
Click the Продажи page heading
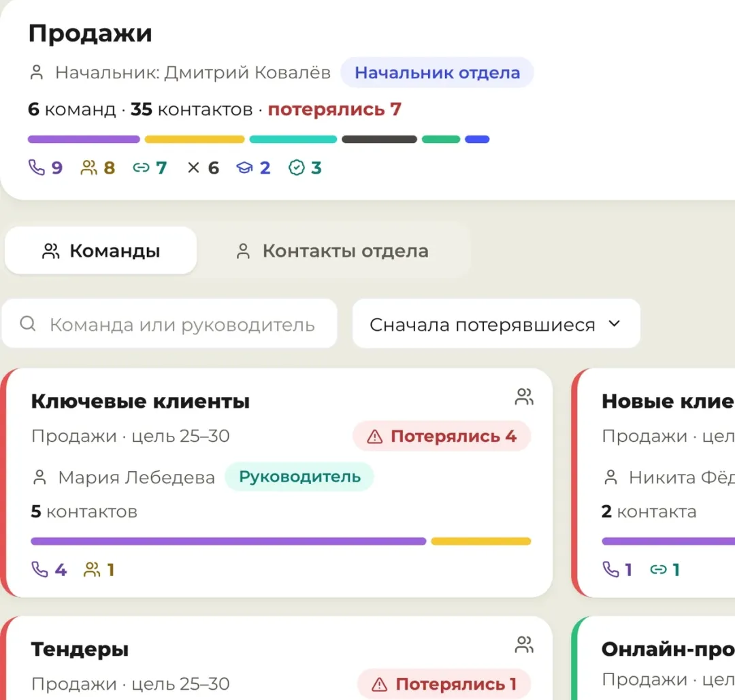coord(90,33)
